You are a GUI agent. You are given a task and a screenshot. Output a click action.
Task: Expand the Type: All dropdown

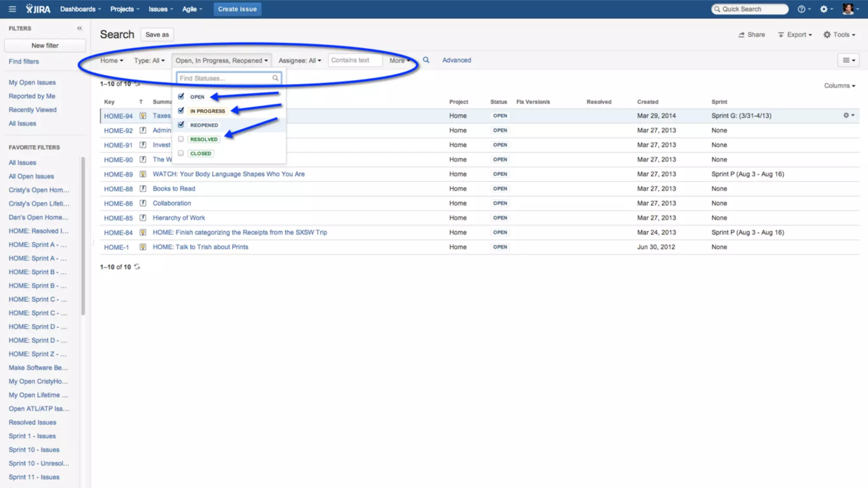point(149,61)
